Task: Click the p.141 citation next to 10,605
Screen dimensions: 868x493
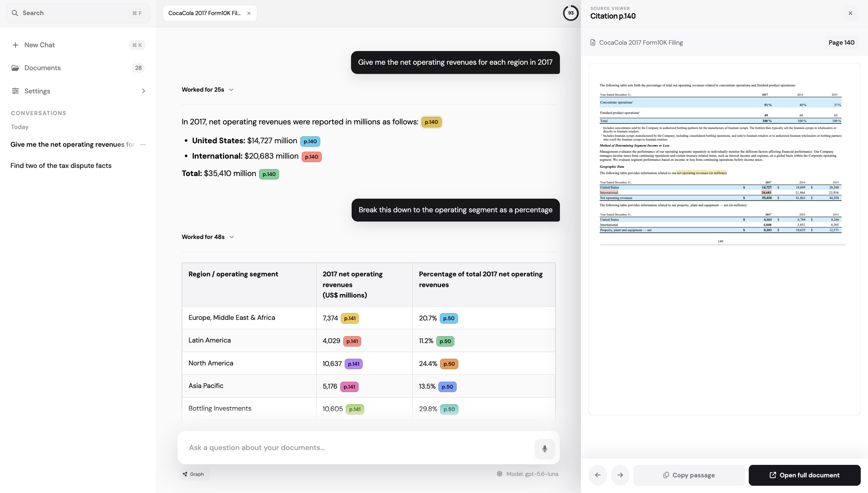Action: (x=355, y=409)
